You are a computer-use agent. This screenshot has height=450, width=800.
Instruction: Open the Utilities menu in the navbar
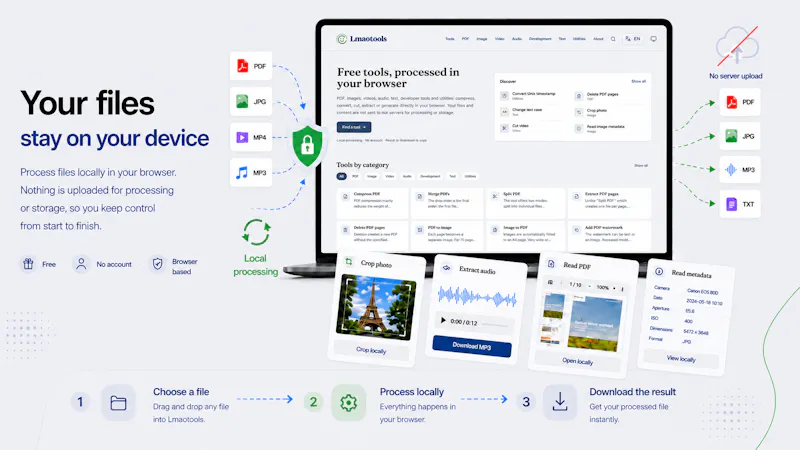coord(579,39)
